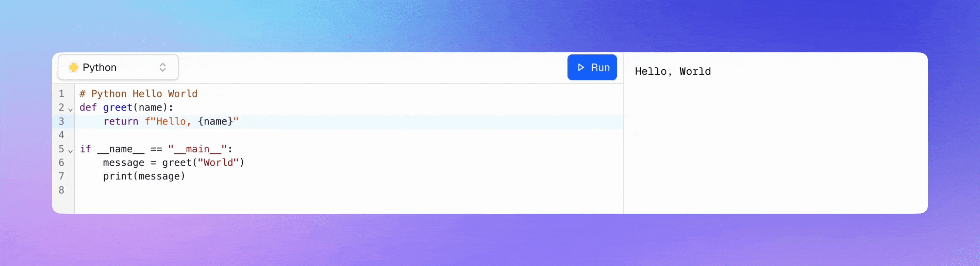Click the up-down chevron in language selector

coord(163,67)
